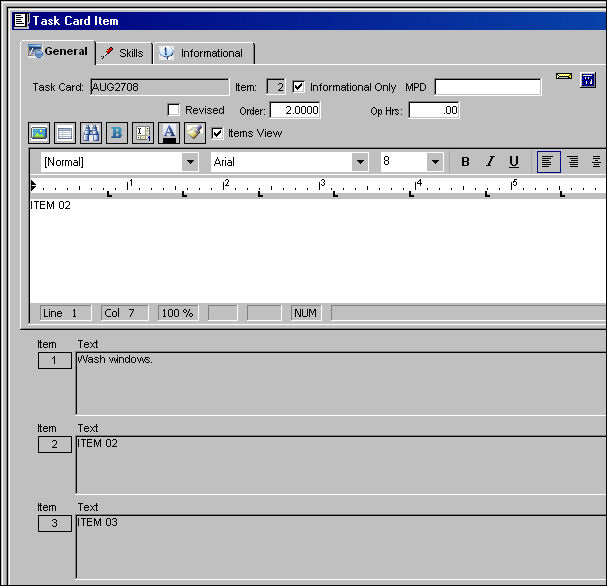Switch to the Skills tab
The image size is (607, 586).
coord(124,53)
